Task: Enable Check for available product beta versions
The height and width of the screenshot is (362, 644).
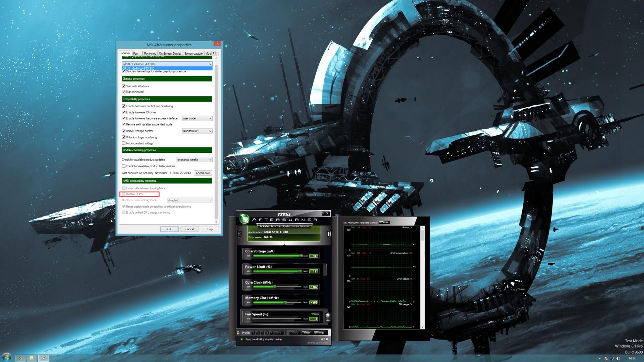Action: [x=124, y=166]
